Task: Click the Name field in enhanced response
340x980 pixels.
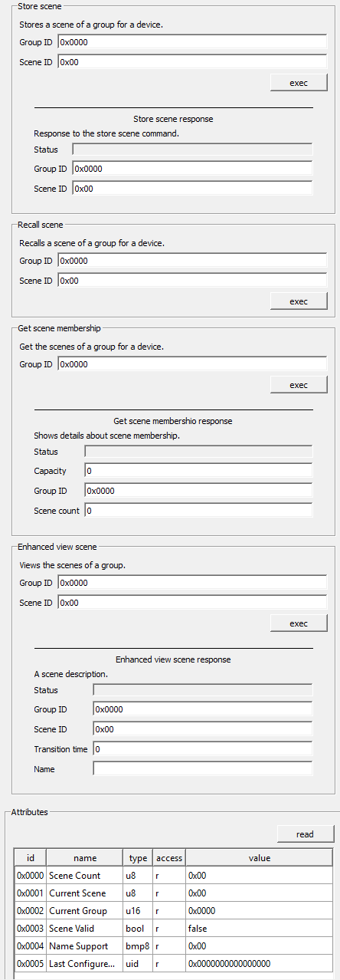Action: (203, 768)
